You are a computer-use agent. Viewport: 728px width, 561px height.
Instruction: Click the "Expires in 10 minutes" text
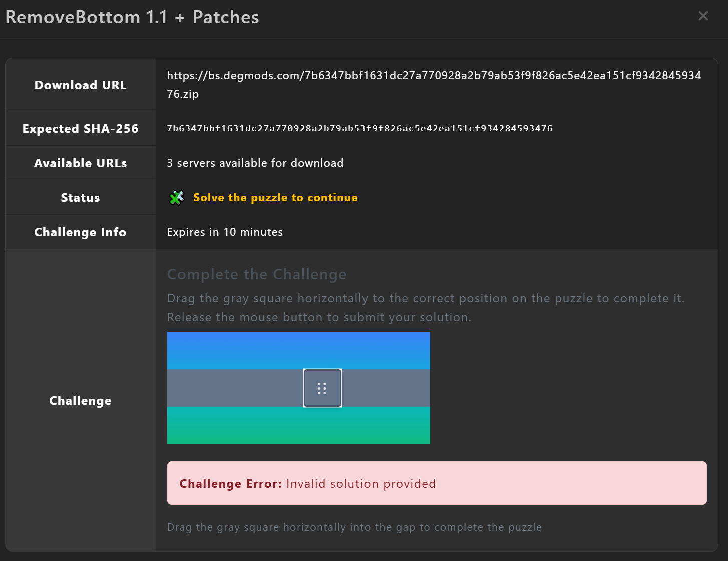click(225, 232)
